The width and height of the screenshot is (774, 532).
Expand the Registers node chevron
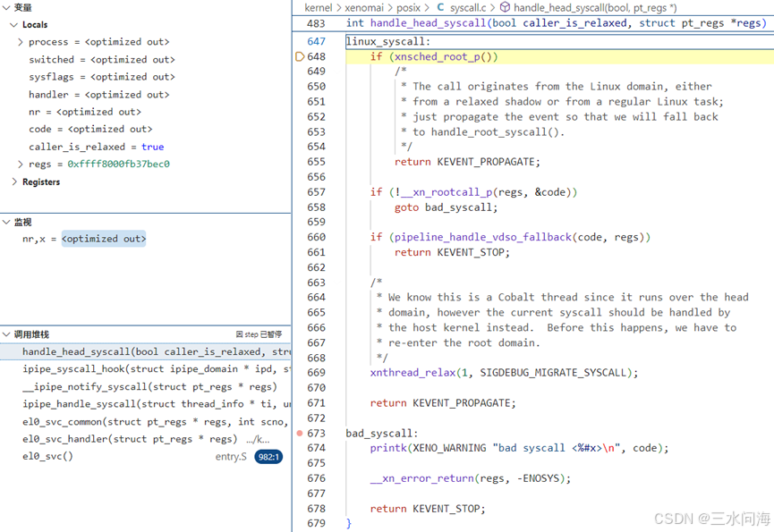tap(14, 182)
